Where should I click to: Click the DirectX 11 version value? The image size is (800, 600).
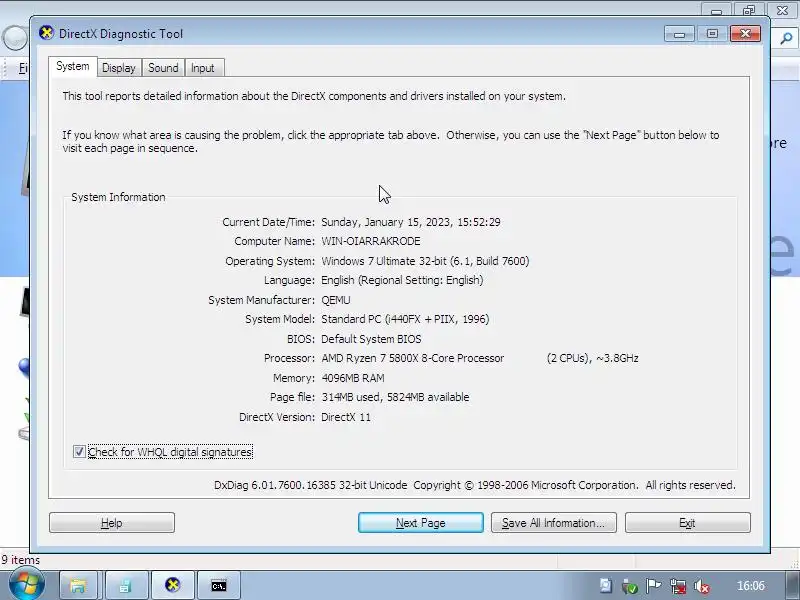tap(346, 417)
